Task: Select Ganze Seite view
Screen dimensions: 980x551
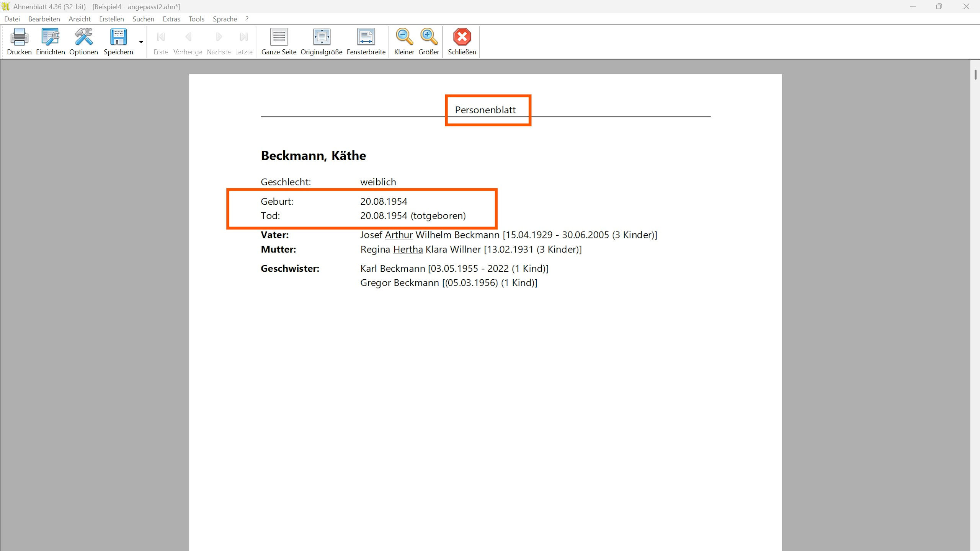Action: point(279,37)
